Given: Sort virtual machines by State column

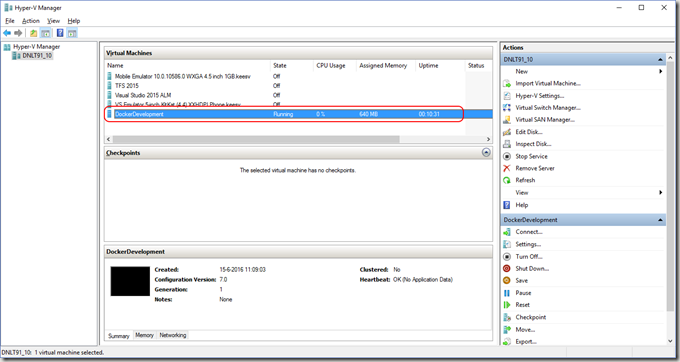Looking at the screenshot, I should click(291, 65).
